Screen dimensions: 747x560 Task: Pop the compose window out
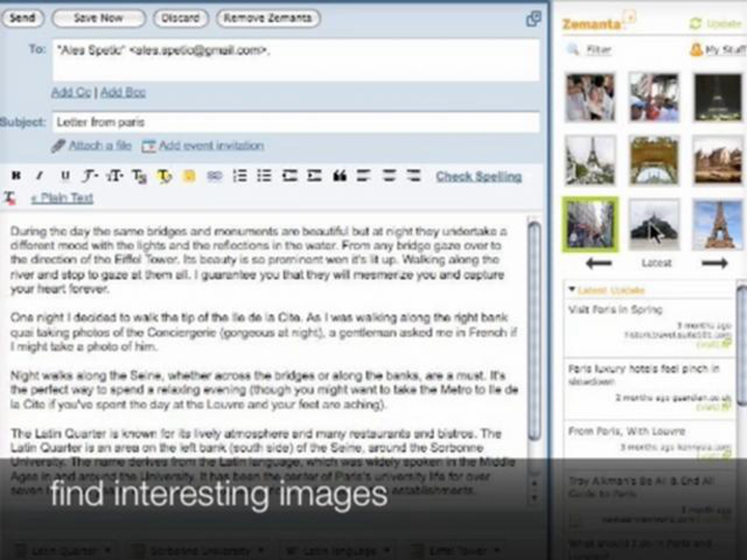tap(533, 19)
